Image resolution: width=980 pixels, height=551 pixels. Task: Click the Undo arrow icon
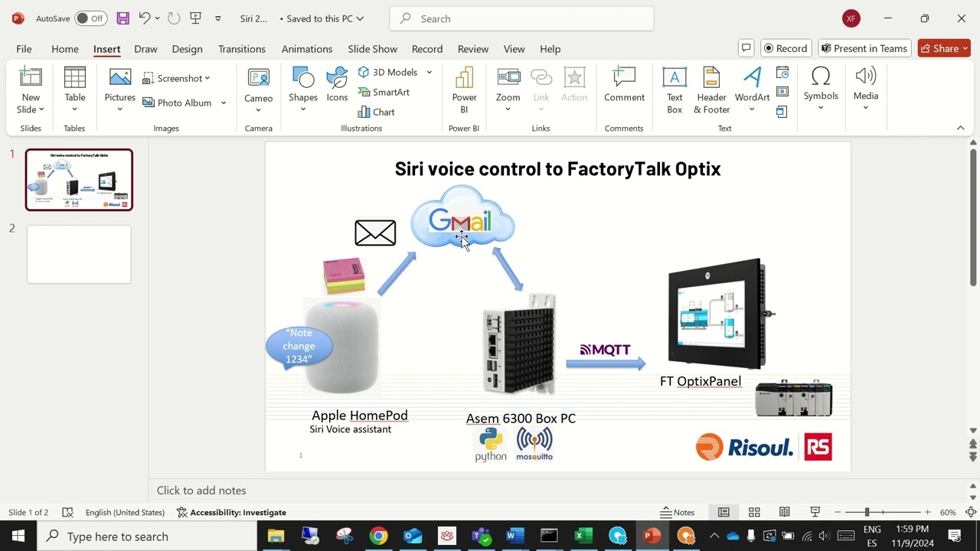point(144,18)
